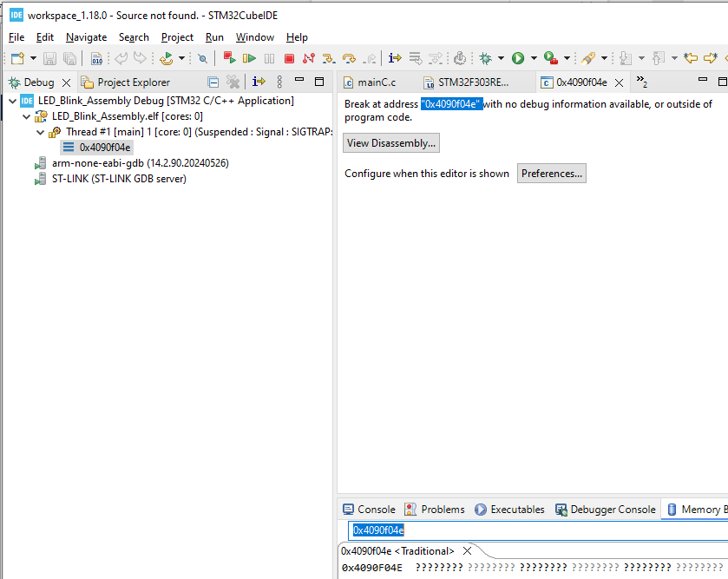Click the Step Over icon
The width and height of the screenshot is (728, 579).
click(349, 58)
